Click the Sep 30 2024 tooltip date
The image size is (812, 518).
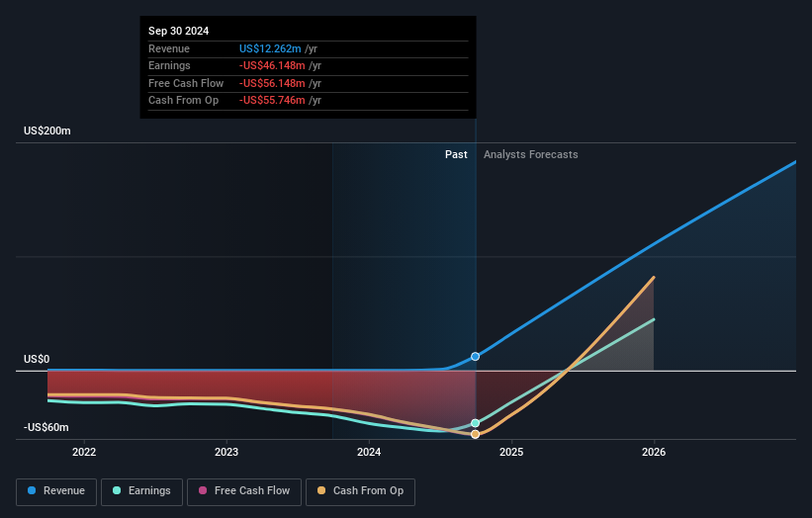point(179,31)
